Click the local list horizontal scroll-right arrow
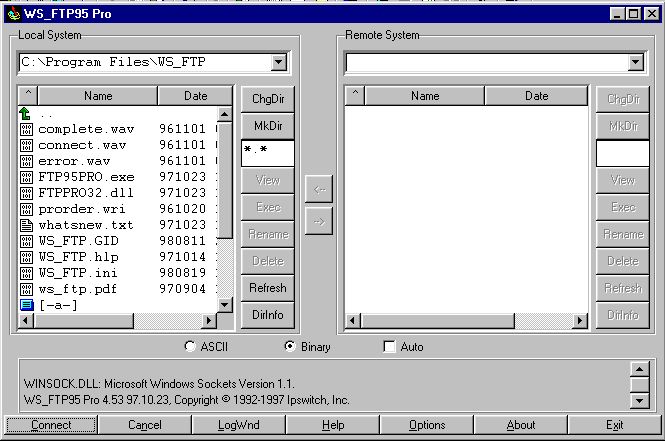Image resolution: width=665 pixels, height=441 pixels. coord(208,321)
